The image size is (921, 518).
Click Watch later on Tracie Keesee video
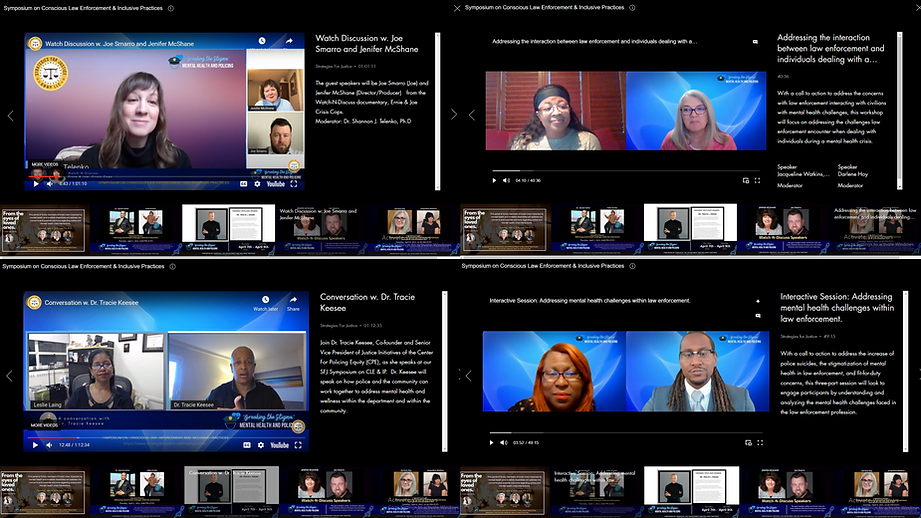click(265, 303)
